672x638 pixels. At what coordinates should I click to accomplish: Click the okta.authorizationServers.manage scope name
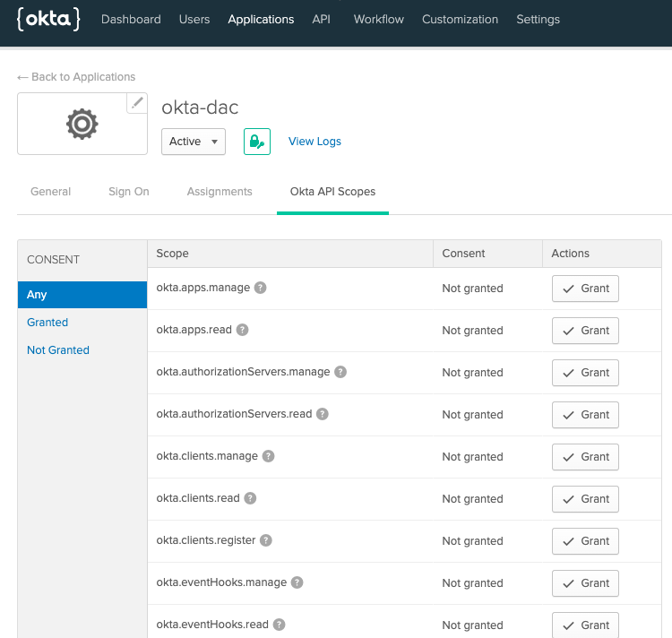point(243,372)
